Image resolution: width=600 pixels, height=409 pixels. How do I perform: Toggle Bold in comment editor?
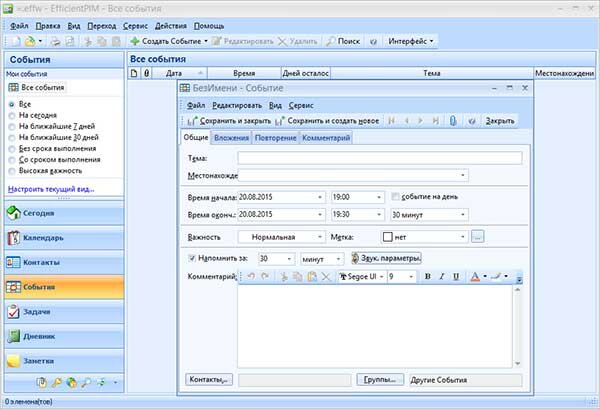(x=428, y=276)
